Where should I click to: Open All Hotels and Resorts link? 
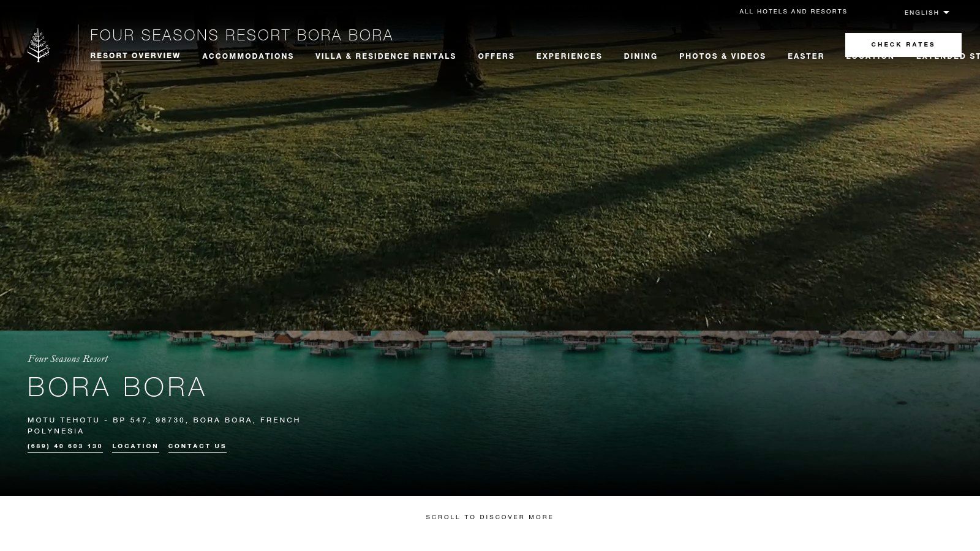[x=793, y=11]
